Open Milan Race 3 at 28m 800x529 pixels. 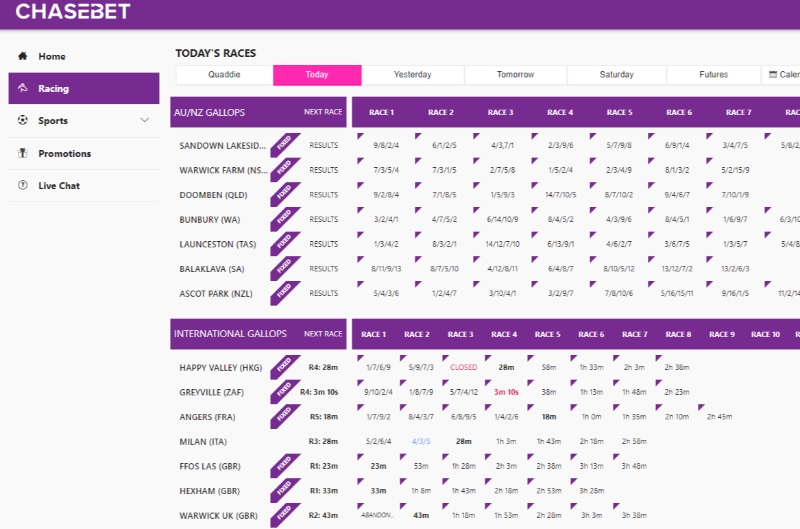click(463, 441)
